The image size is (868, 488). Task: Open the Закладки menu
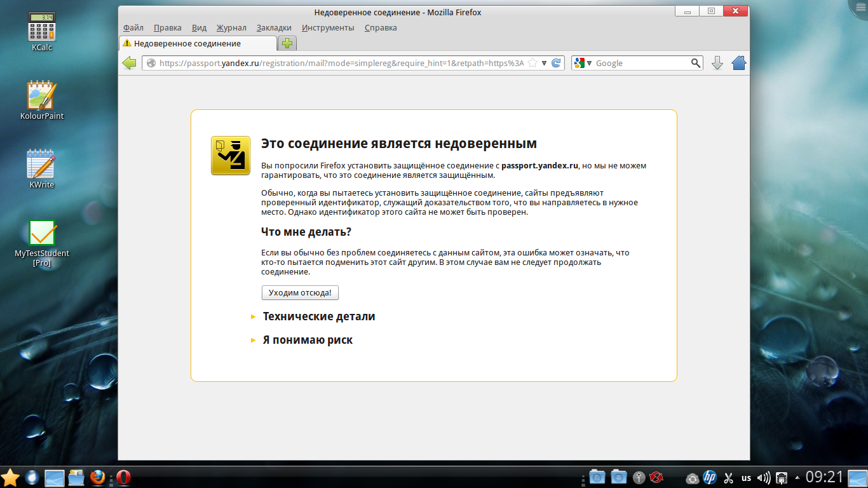pos(274,27)
